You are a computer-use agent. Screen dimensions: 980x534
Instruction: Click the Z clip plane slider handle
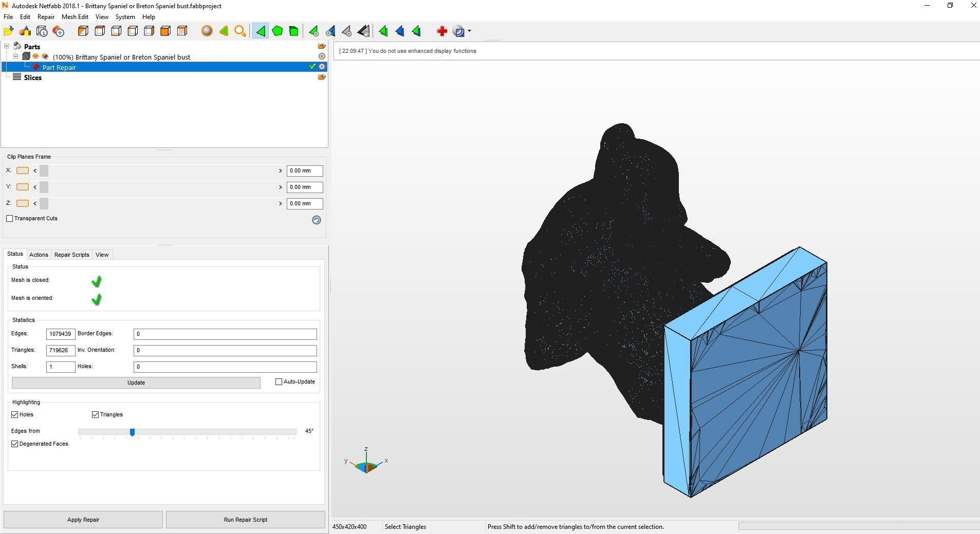pos(44,203)
